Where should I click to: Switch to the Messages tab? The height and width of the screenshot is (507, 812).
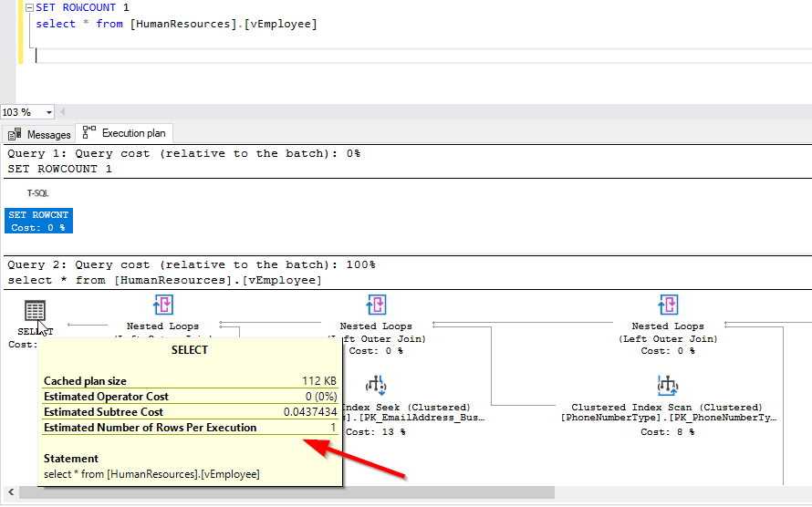39,135
